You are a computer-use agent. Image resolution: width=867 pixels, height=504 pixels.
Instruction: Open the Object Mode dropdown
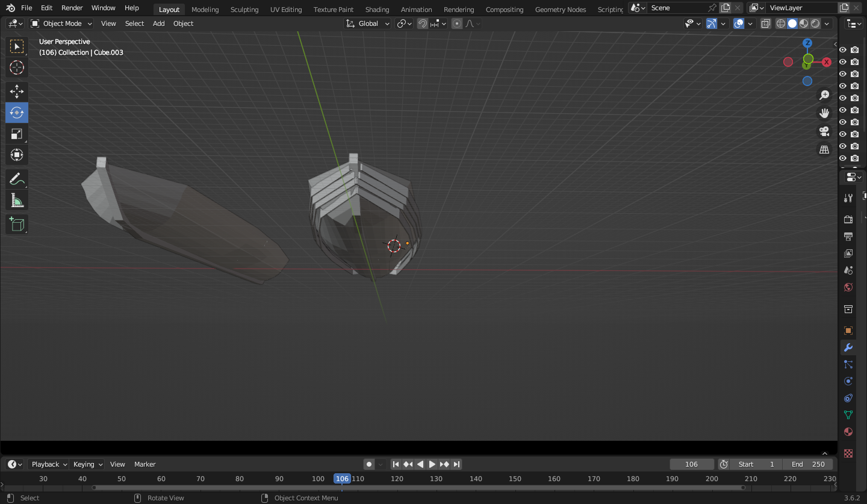tap(61, 23)
